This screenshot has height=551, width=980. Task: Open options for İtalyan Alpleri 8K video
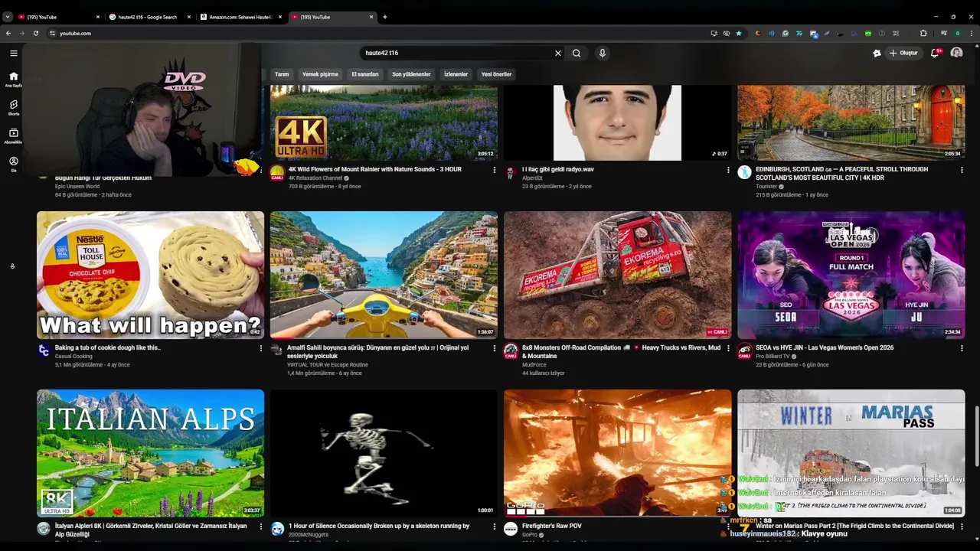pyautogui.click(x=260, y=527)
